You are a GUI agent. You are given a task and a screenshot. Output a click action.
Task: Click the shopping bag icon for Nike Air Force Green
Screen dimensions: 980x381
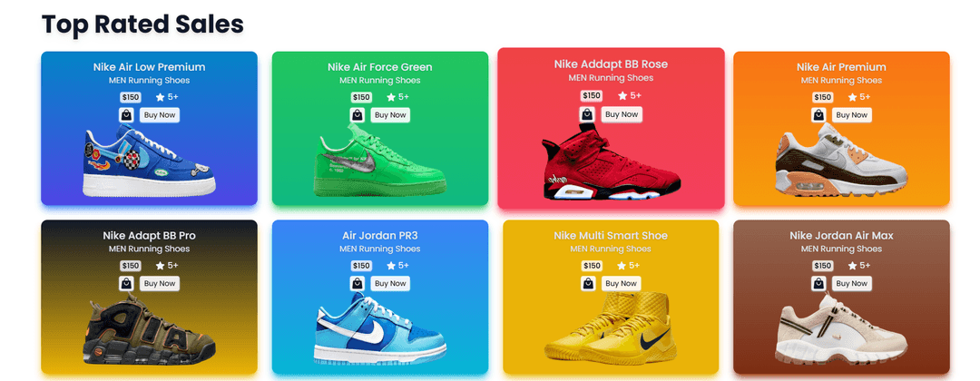point(357,115)
